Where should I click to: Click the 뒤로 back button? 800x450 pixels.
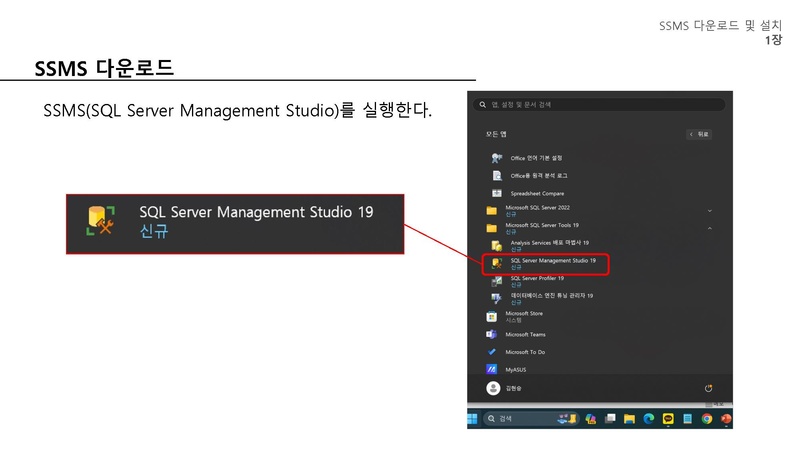coord(699,134)
